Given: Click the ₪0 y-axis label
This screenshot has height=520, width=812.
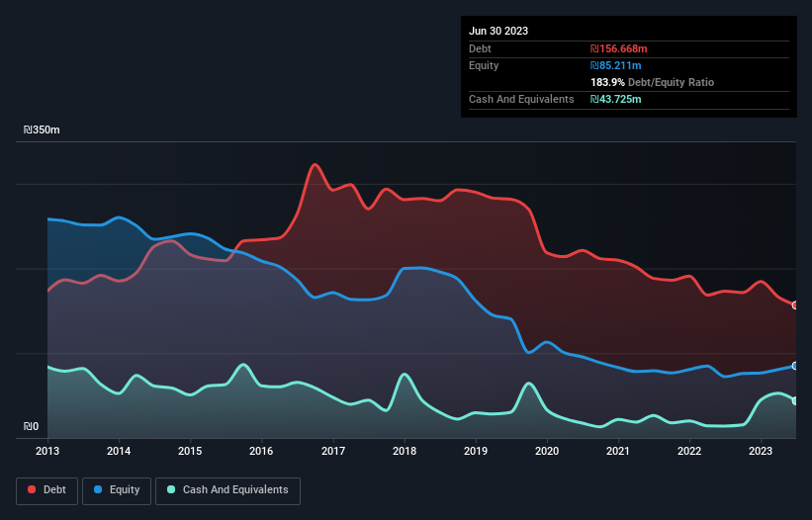Looking at the screenshot, I should [x=31, y=426].
